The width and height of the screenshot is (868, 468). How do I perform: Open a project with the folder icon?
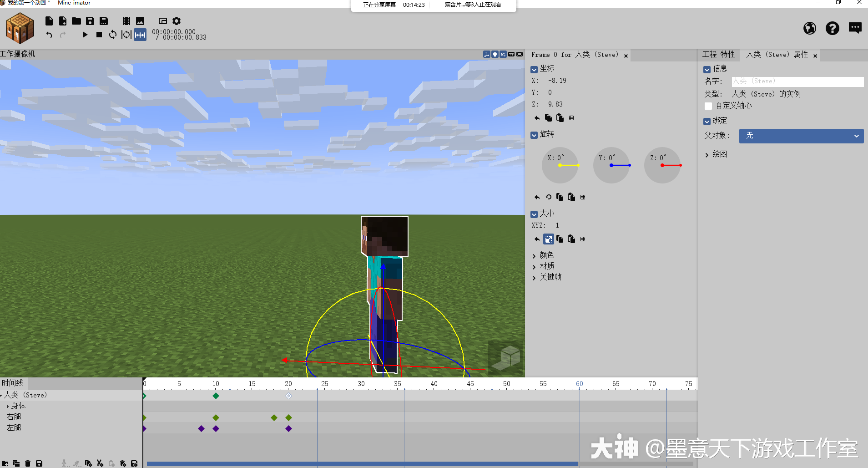pos(76,21)
